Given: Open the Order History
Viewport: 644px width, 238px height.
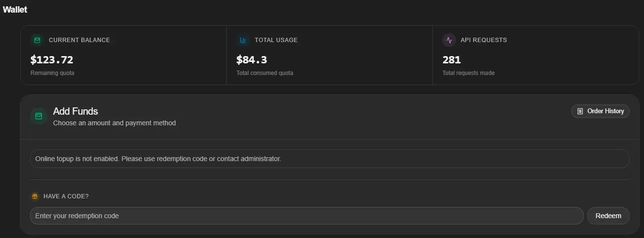Looking at the screenshot, I should 600,111.
